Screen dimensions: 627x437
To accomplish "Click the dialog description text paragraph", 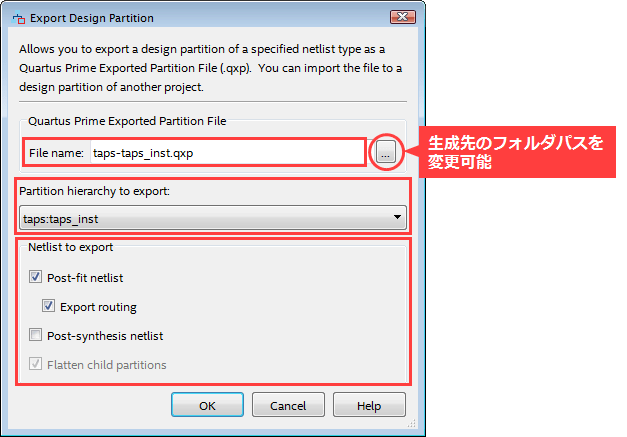I will 200,70.
